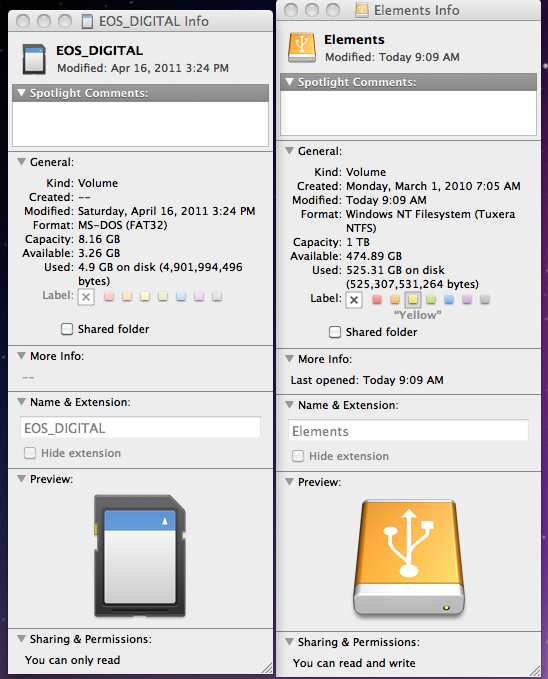Select orange label swatch in Elements window
This screenshot has height=679, width=548.
click(395, 300)
